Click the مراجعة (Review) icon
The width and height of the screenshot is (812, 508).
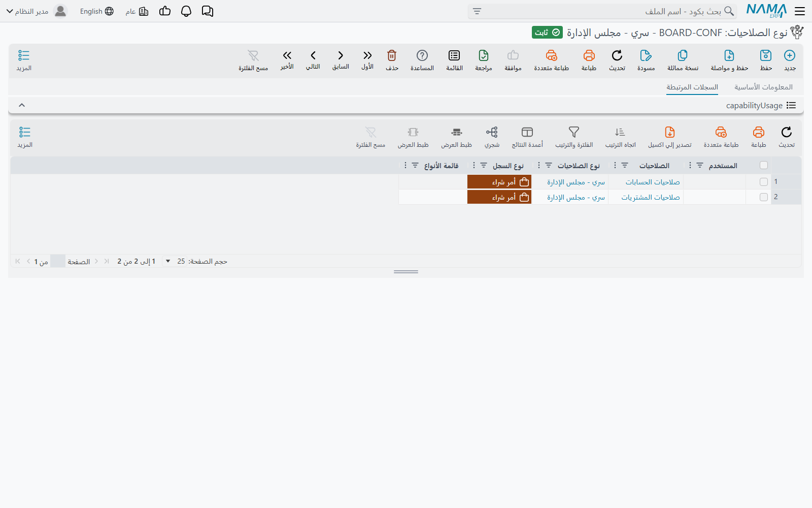tap(484, 55)
